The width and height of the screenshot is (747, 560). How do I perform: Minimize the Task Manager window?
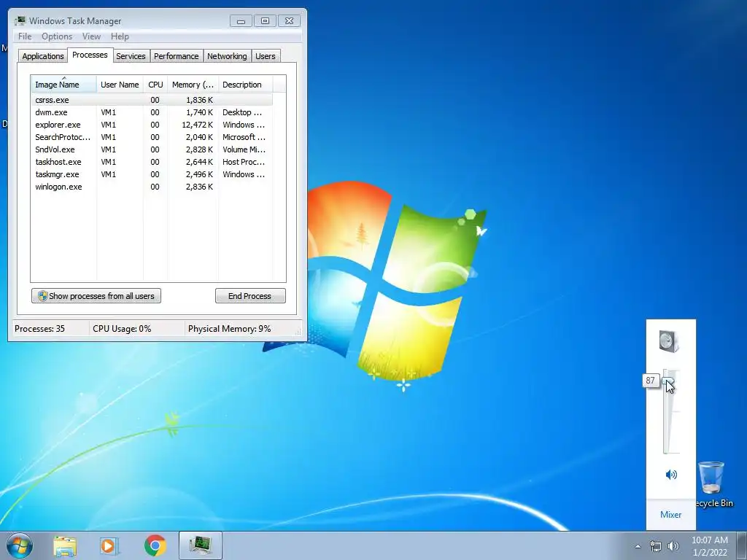pyautogui.click(x=241, y=21)
